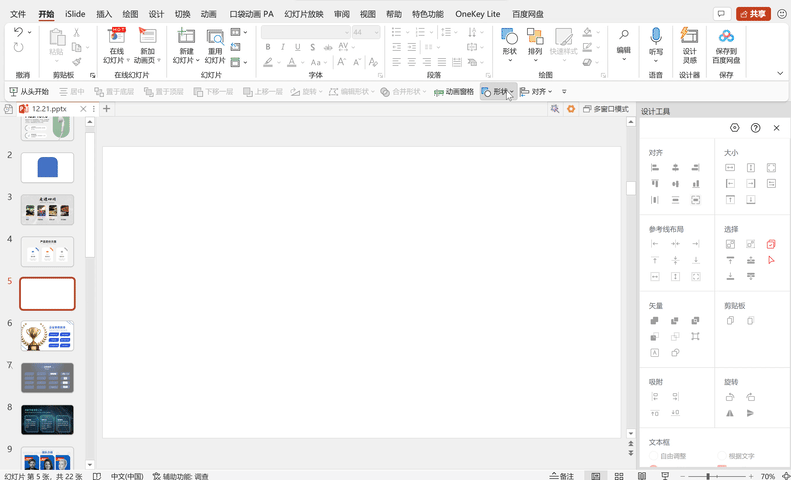The image size is (791, 480).
Task: Click 中文(中国) language status
Action: (127, 476)
